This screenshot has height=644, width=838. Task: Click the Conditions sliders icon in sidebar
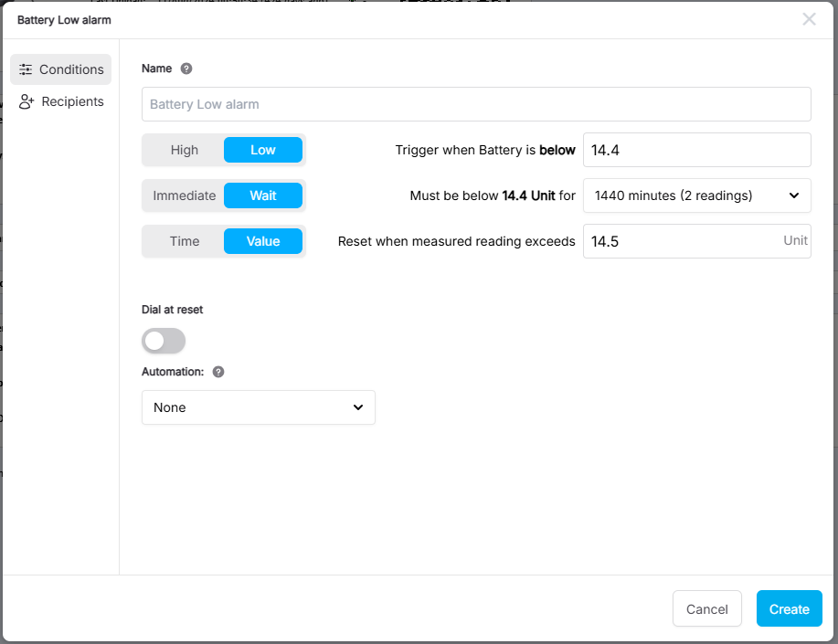pyautogui.click(x=26, y=69)
